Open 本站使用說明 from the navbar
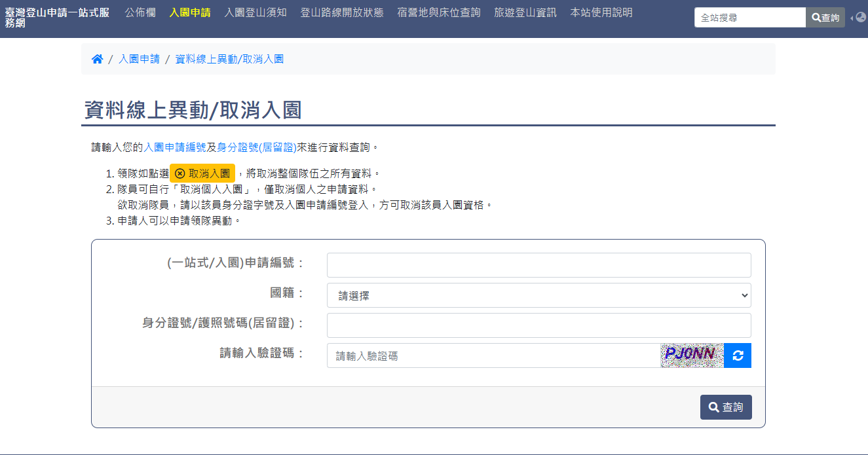This screenshot has width=868, height=455. tap(601, 12)
